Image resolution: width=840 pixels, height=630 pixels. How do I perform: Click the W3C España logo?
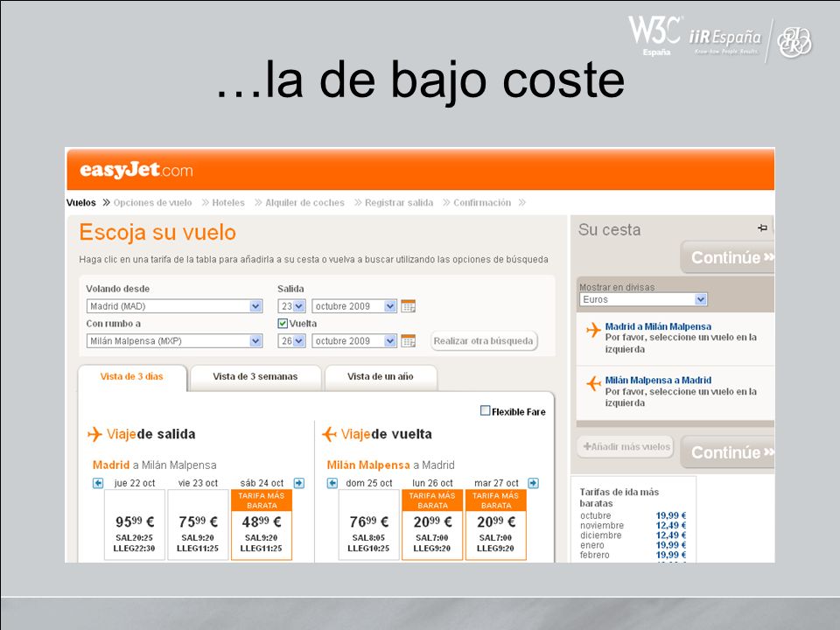[654, 35]
